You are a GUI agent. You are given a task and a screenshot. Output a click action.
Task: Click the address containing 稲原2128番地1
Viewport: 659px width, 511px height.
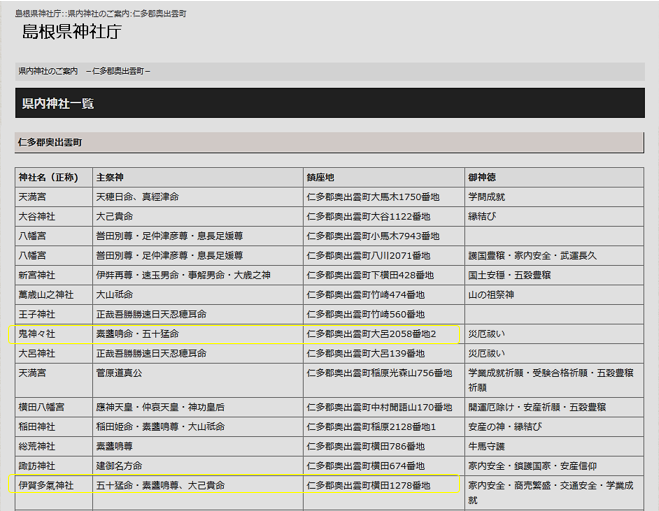[x=372, y=427]
